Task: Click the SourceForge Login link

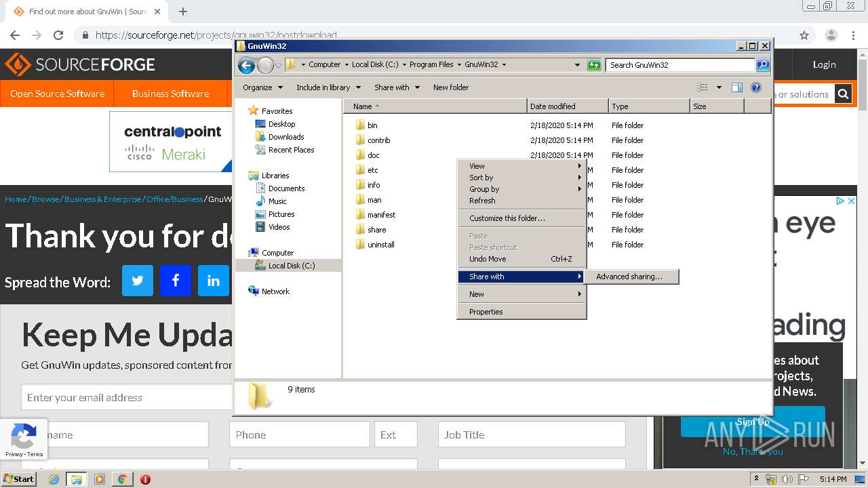Action: pos(824,64)
